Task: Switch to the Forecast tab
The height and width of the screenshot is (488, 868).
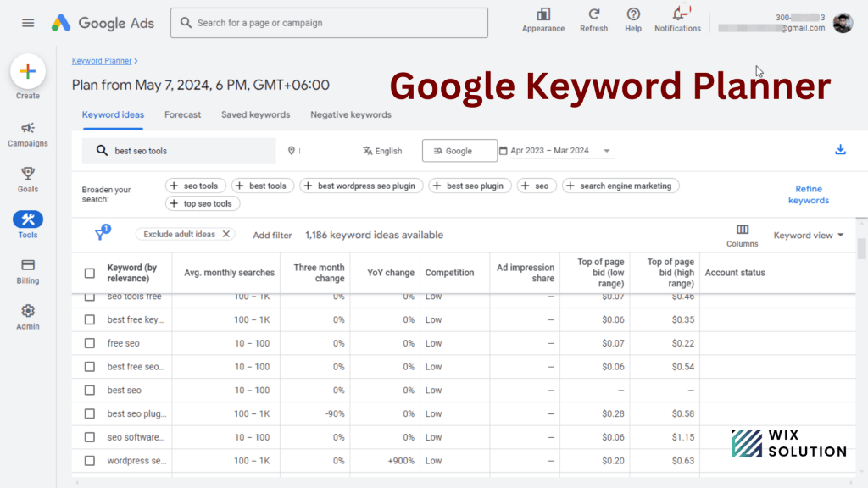Action: pyautogui.click(x=183, y=114)
